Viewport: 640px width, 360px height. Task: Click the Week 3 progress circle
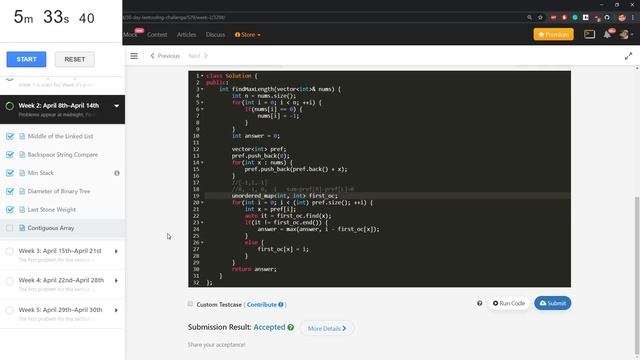9,251
